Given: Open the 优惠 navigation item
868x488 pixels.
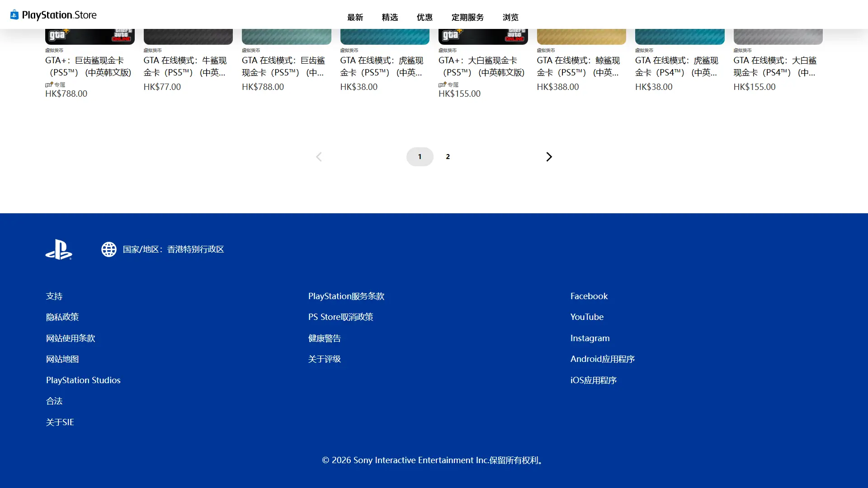Looking at the screenshot, I should pos(425,17).
